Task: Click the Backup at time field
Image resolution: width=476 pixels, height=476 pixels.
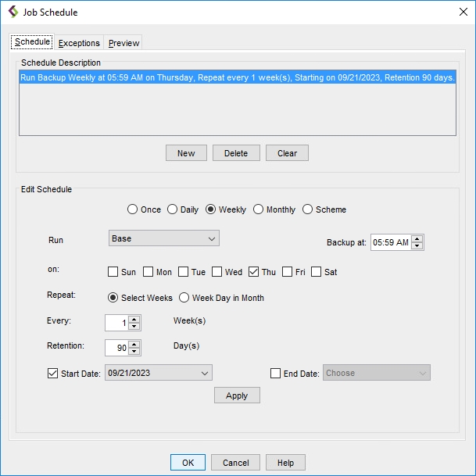Action: pyautogui.click(x=390, y=242)
